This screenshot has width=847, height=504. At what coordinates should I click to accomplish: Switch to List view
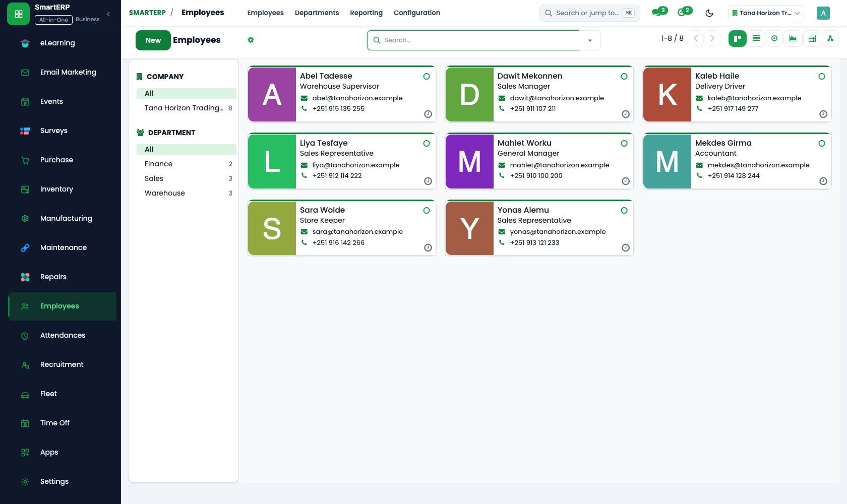756,38
